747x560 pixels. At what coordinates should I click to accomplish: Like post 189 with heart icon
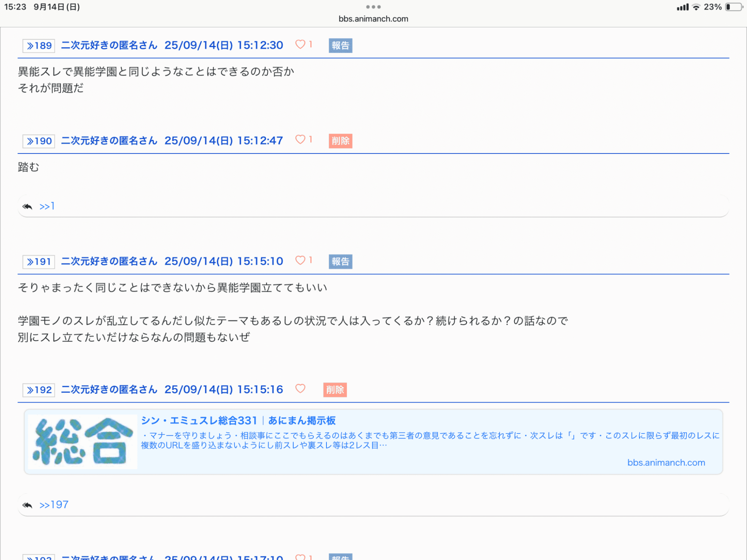pyautogui.click(x=300, y=44)
